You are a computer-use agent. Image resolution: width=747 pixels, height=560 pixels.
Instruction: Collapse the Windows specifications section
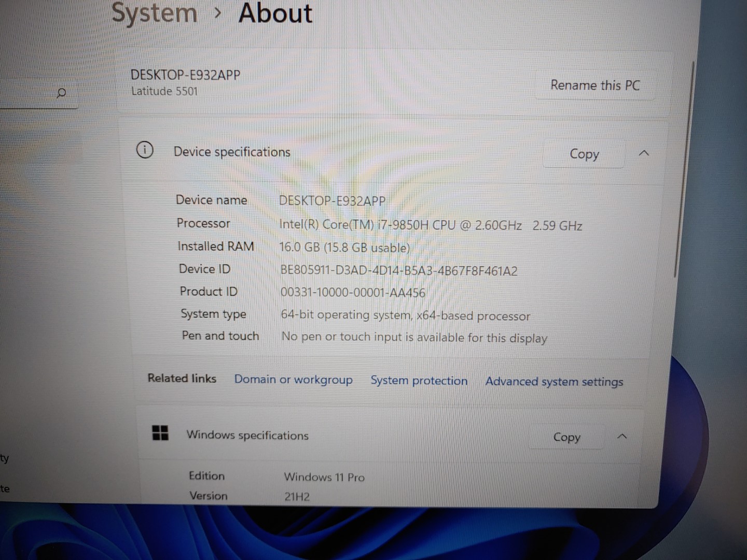(622, 437)
